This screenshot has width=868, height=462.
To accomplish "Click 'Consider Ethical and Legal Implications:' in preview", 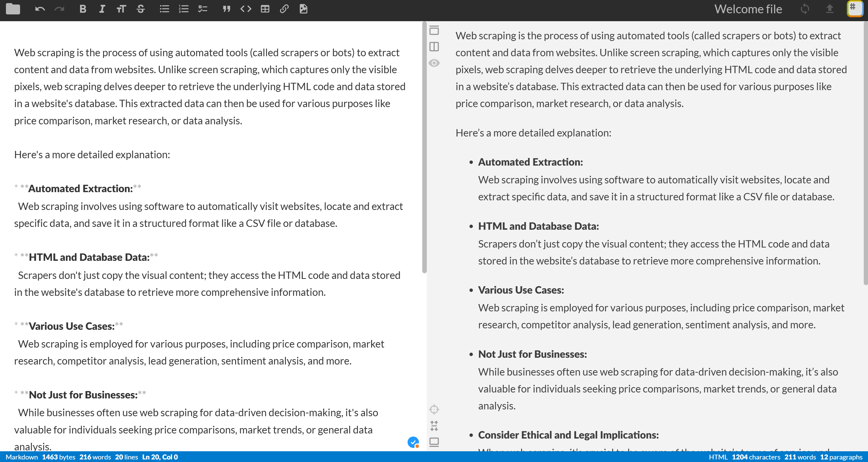I will tap(568, 435).
